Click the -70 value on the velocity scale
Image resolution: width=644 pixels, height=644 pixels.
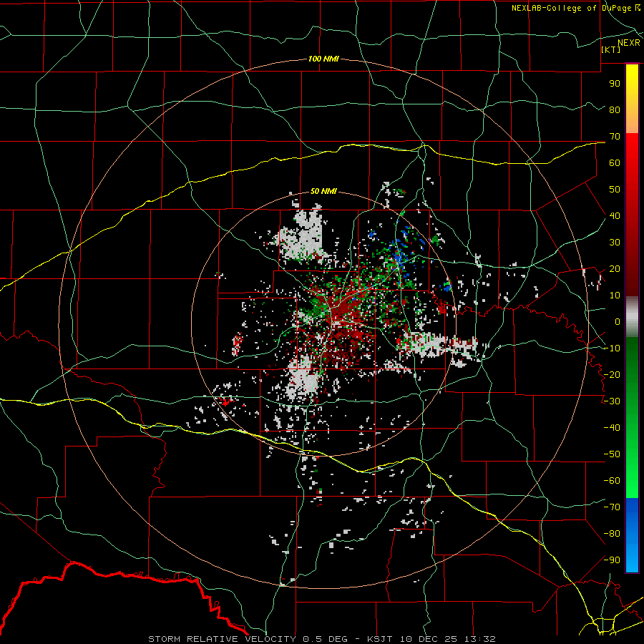coord(612,507)
